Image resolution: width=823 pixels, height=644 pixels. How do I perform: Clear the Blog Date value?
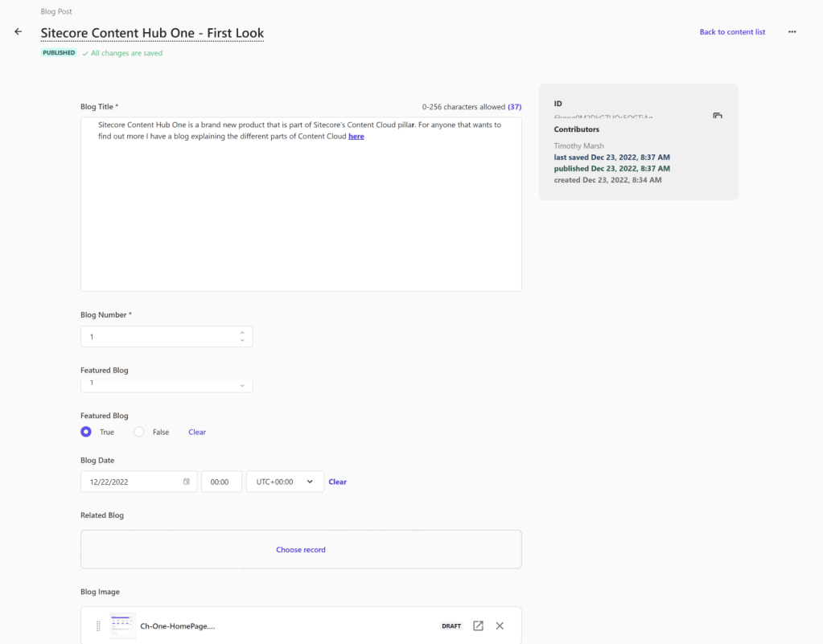pos(338,482)
